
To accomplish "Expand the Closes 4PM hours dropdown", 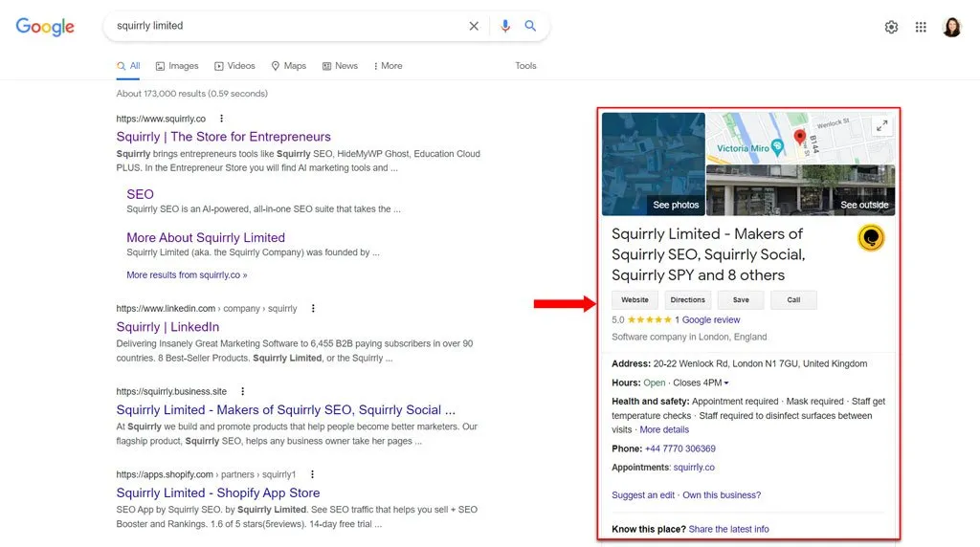I will coord(701,383).
